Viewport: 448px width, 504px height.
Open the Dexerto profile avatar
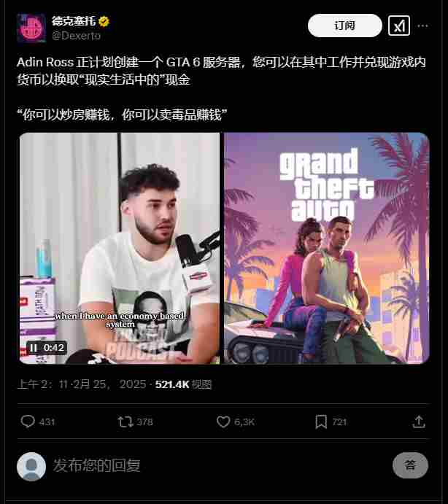click(31, 28)
